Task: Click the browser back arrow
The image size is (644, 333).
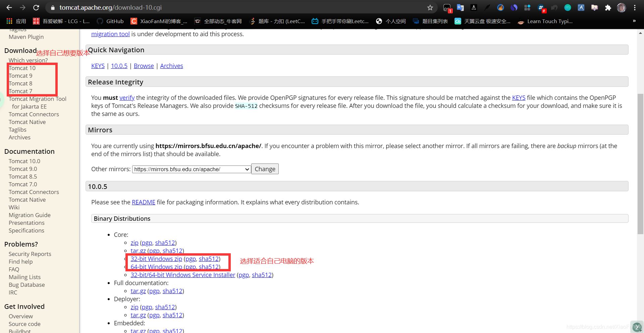Action: pyautogui.click(x=9, y=7)
